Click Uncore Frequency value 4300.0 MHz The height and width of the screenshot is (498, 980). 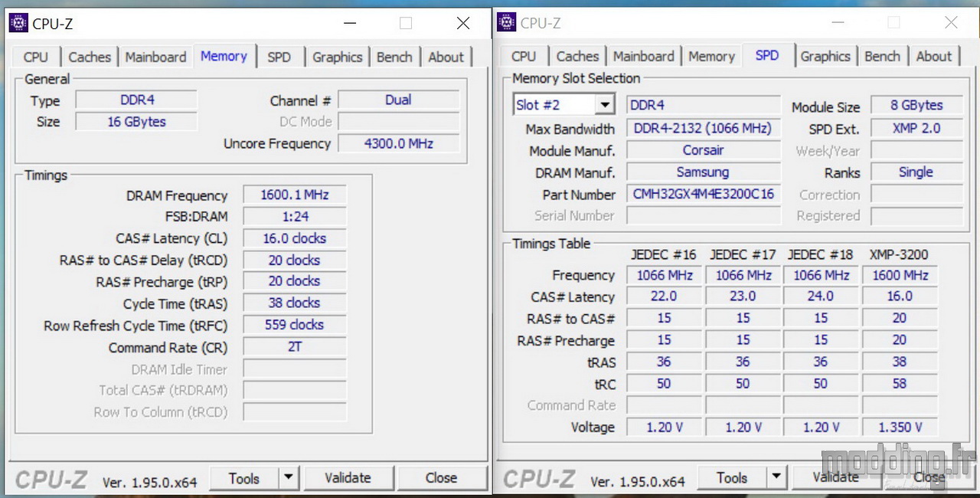coord(399,143)
